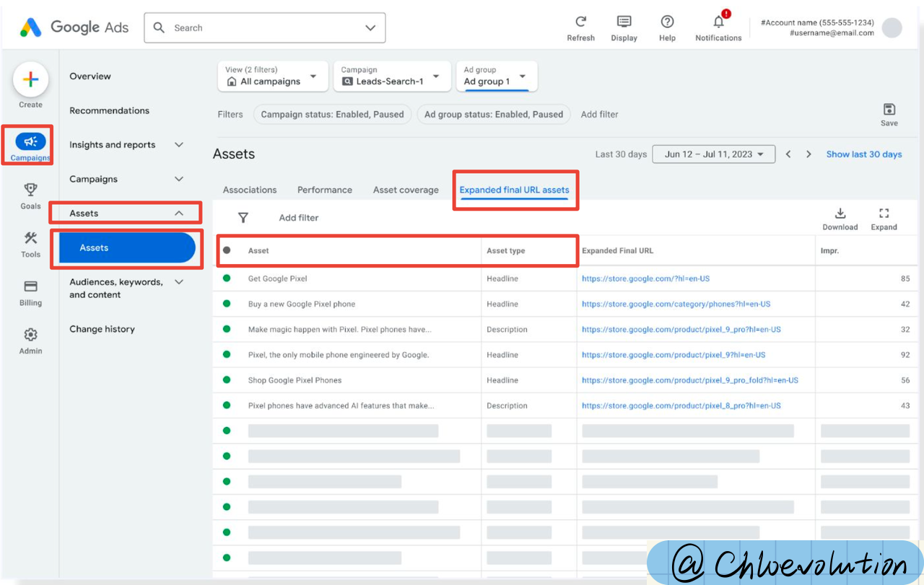This screenshot has width=924, height=585.
Task: Open the pixel_9_pro?hl=en-US URL link
Action: click(x=681, y=330)
